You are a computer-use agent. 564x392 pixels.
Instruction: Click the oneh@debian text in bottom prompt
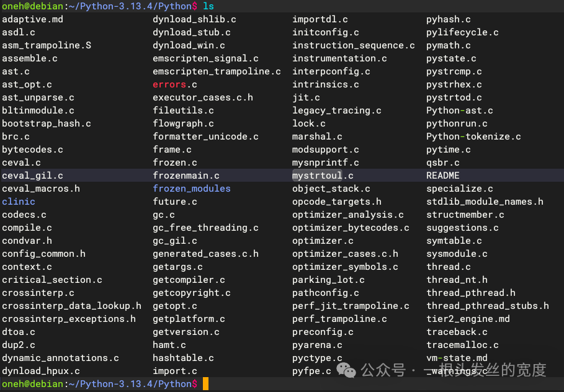[32, 384]
